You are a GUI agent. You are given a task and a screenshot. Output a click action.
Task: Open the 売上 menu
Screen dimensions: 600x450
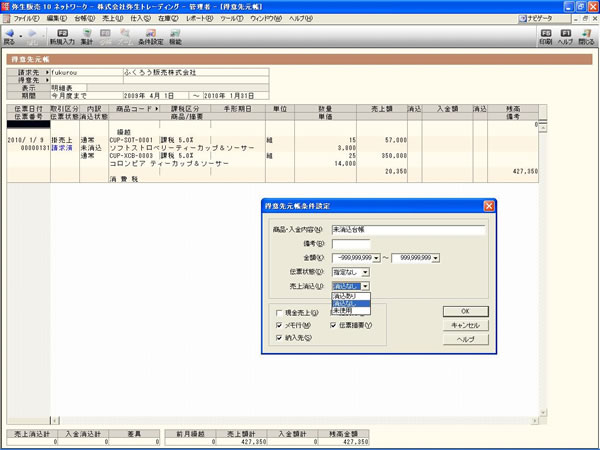coord(112,18)
